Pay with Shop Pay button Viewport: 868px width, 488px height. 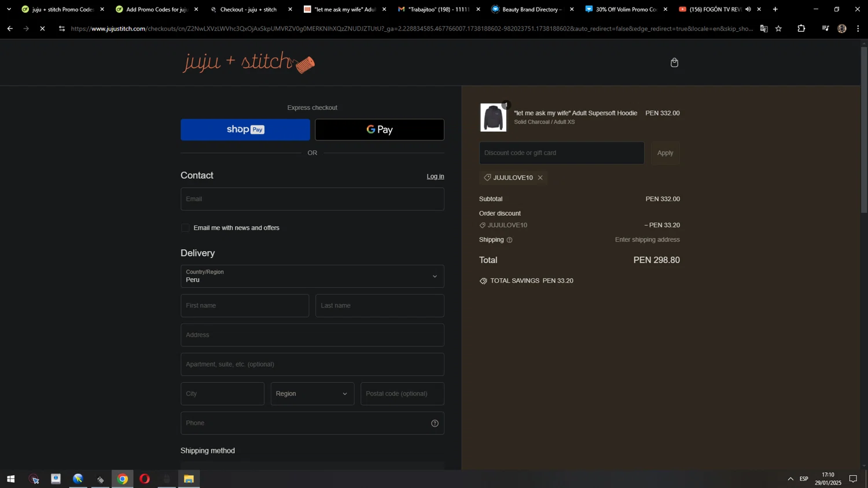pos(245,130)
